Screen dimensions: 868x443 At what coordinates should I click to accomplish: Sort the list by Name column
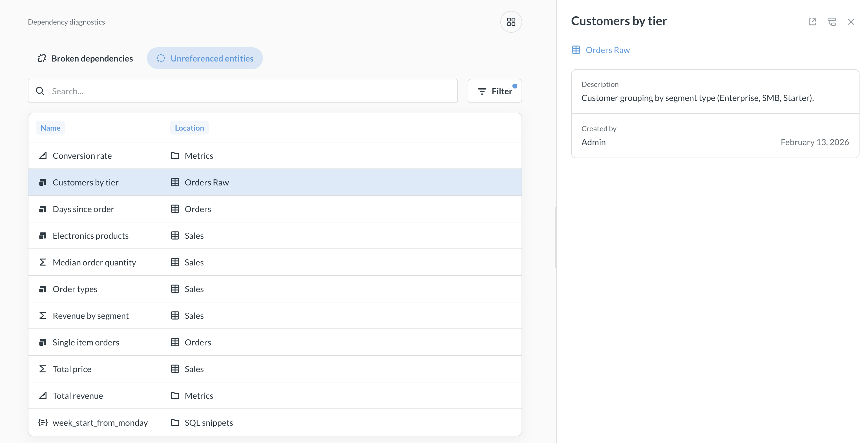click(51, 128)
